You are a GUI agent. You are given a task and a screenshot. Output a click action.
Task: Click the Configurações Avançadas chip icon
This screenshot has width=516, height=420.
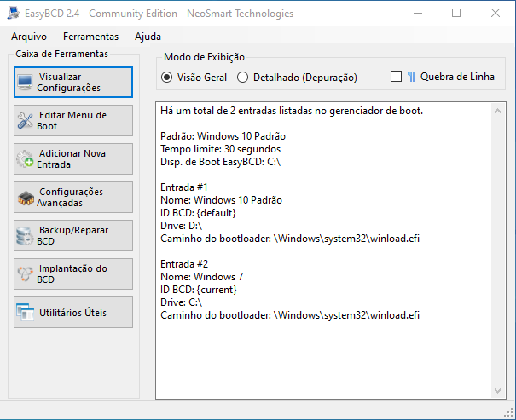(26, 198)
